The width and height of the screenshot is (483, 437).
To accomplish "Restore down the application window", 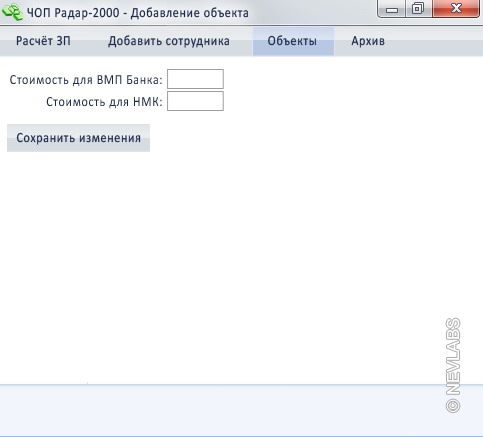I will click(x=418, y=9).
